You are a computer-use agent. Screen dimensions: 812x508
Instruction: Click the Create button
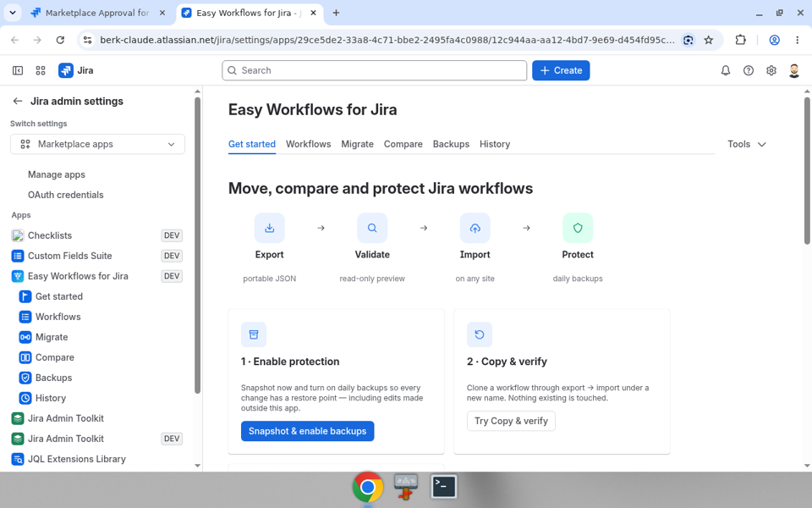click(561, 70)
